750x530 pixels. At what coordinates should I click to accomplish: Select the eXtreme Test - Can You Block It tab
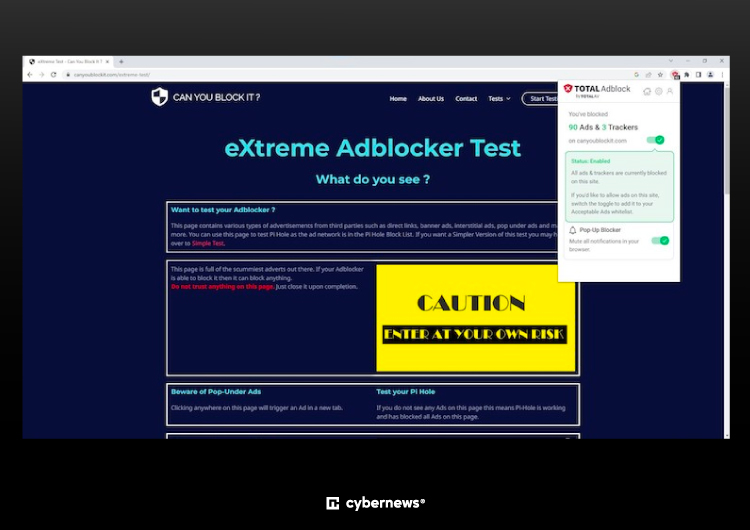(68, 62)
